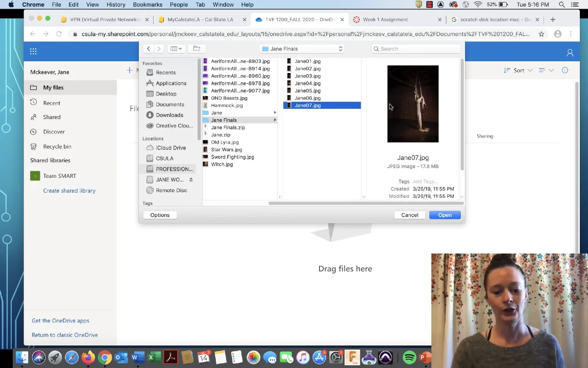Open Spotify from the Dock
This screenshot has height=368, width=588.
click(409, 357)
